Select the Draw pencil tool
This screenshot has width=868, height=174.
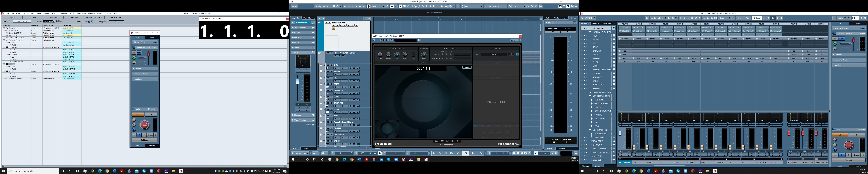tap(408, 6)
